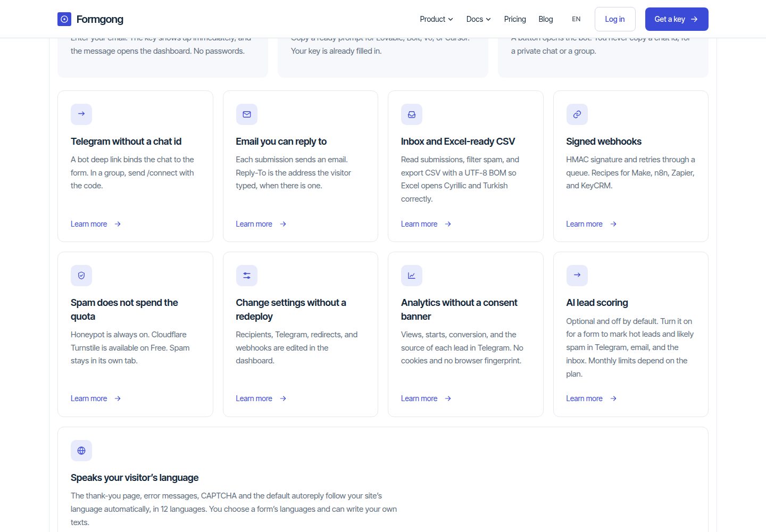Select the heading 'Speaks your visitor's language'
This screenshot has height=532, width=766.
click(x=135, y=478)
